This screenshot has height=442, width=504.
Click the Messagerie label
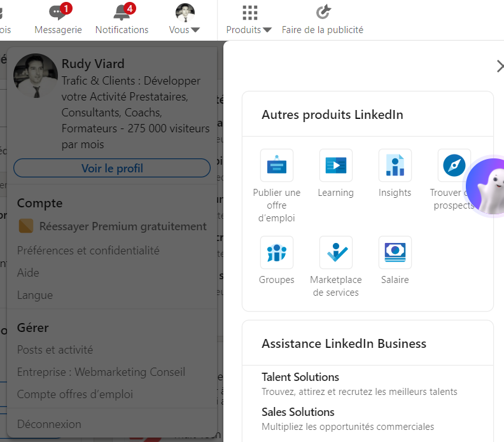(x=58, y=30)
